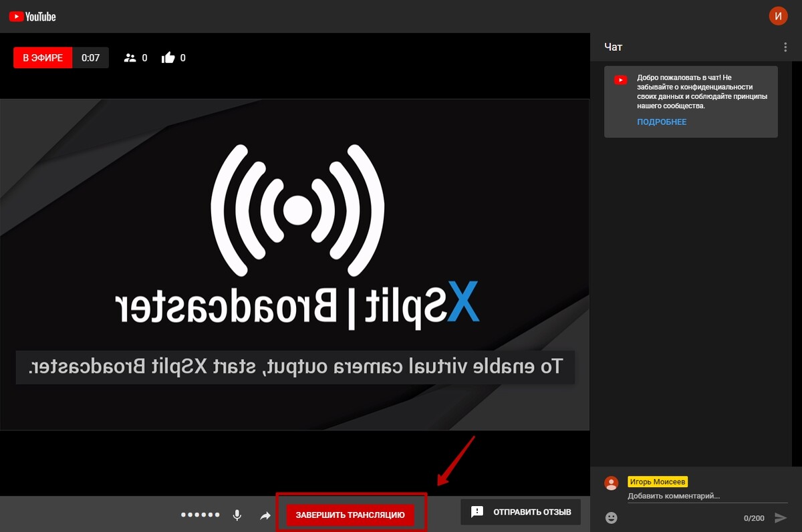
Task: Mute the microphone
Action: [x=237, y=515]
